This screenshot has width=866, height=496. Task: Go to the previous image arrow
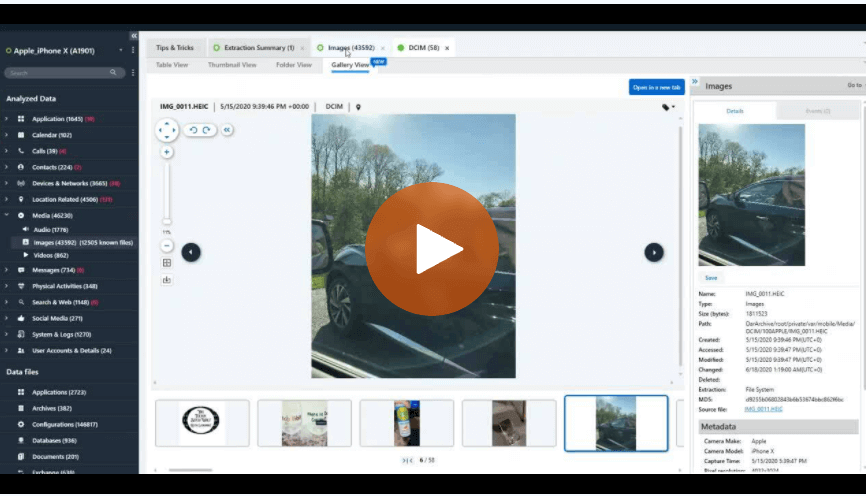click(191, 252)
